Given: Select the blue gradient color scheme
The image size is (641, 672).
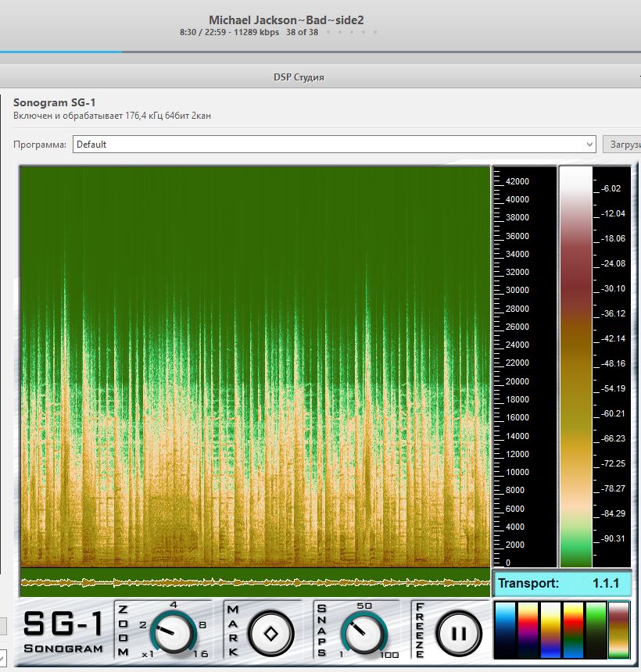Looking at the screenshot, I should [505, 630].
